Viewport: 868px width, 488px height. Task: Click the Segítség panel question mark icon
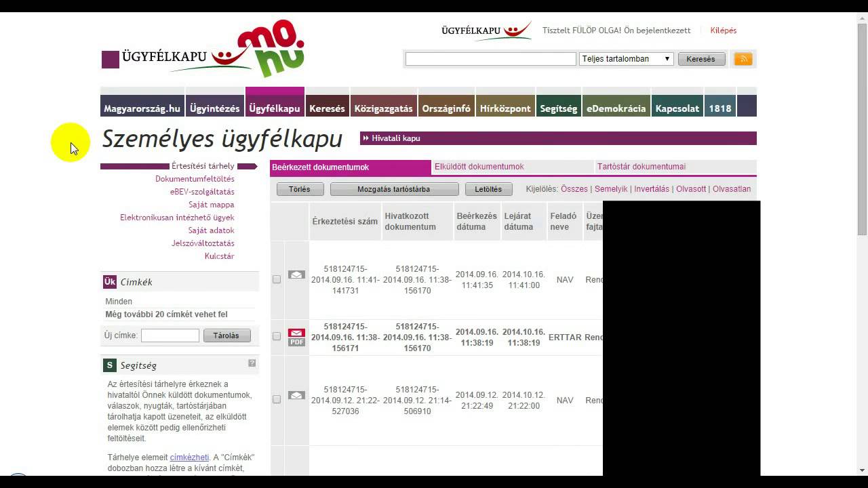(x=252, y=363)
